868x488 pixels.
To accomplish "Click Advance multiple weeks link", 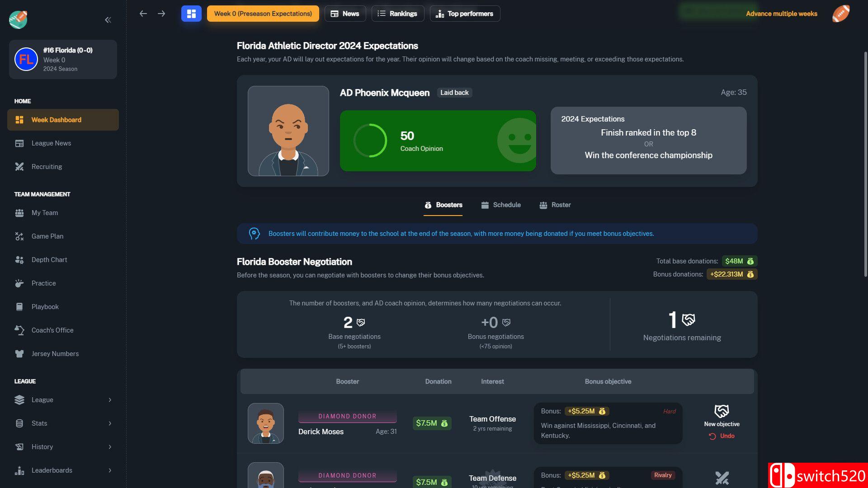I will (781, 14).
